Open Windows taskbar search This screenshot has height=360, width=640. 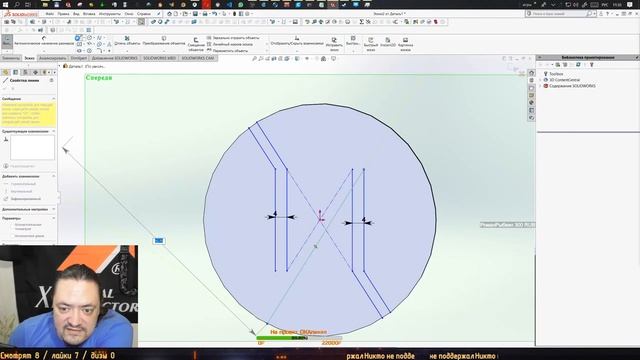pos(17,4)
